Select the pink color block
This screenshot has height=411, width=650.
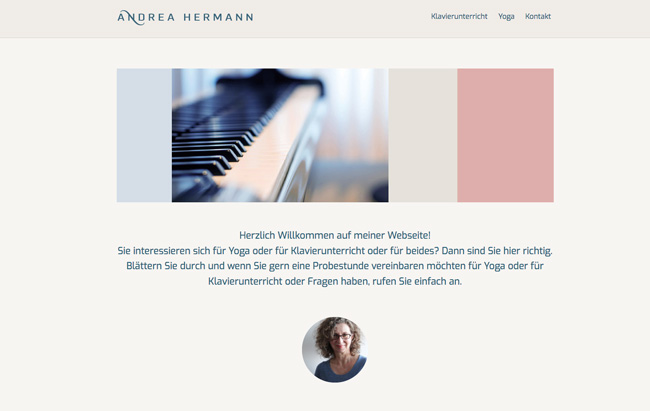click(505, 135)
